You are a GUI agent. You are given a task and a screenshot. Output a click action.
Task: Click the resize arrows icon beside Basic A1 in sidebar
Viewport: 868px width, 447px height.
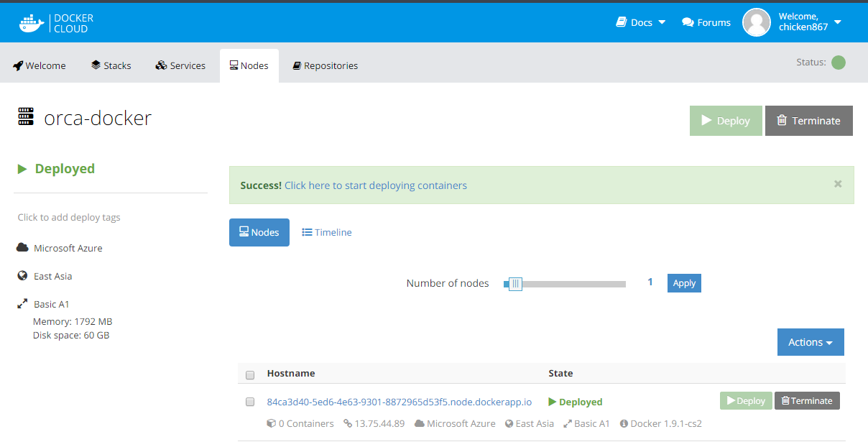[x=23, y=304]
